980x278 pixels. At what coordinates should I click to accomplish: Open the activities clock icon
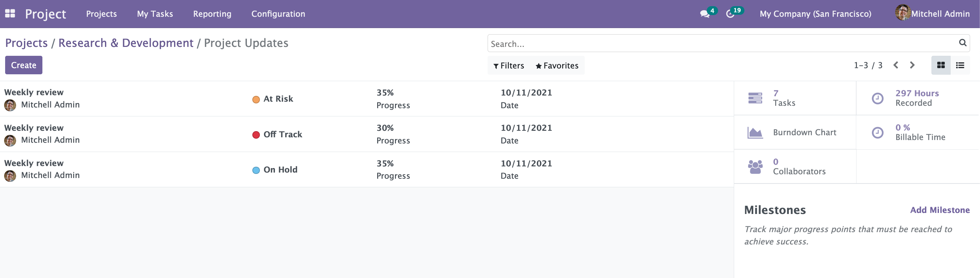click(730, 14)
